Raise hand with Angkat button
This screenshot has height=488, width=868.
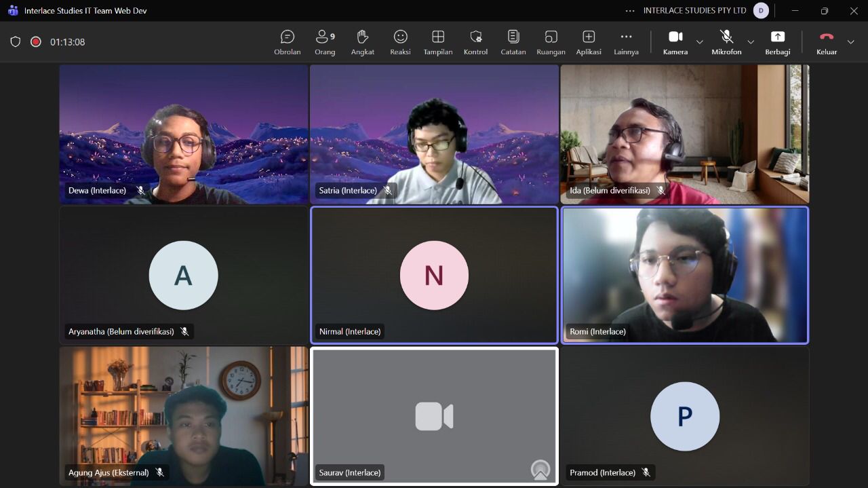(363, 42)
